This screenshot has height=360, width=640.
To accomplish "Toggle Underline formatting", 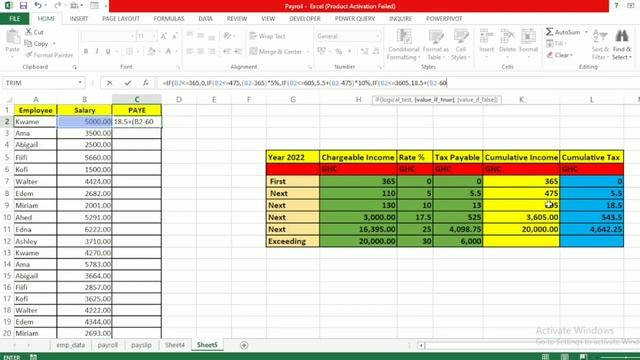I will [x=108, y=51].
